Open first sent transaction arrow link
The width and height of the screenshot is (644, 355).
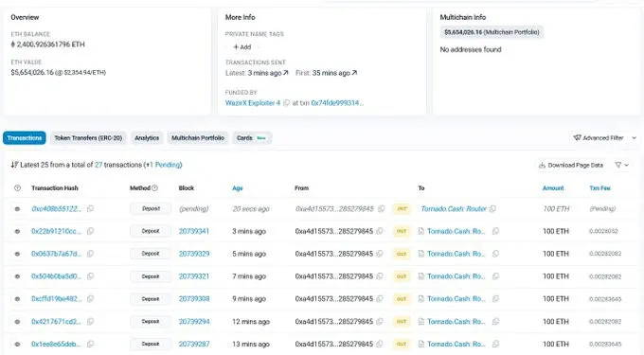pos(354,73)
